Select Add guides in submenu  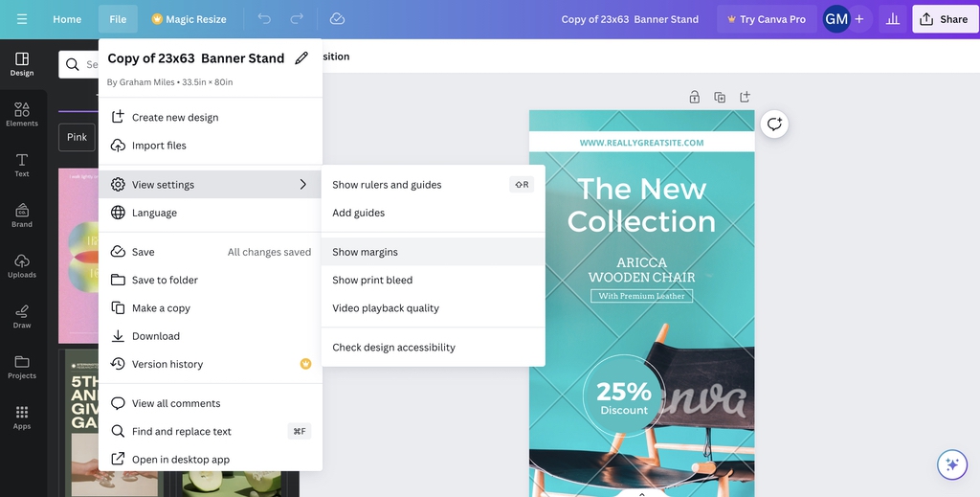point(434,213)
